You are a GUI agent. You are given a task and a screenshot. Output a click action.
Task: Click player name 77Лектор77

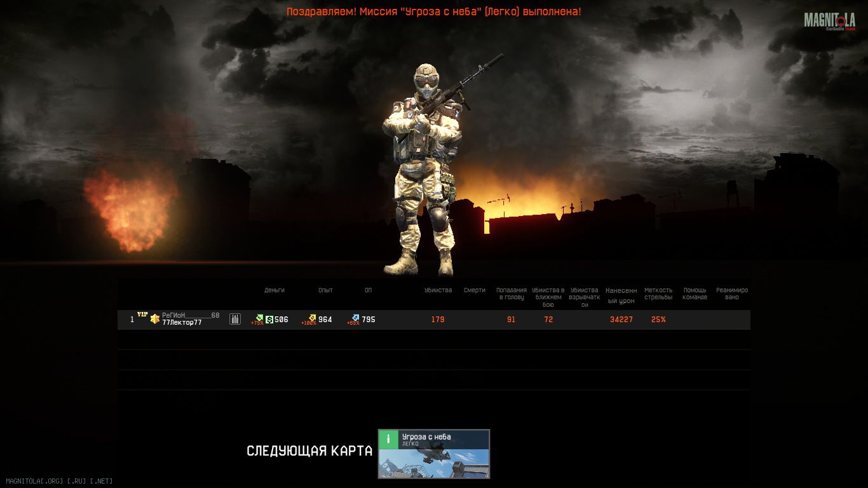[182, 323]
